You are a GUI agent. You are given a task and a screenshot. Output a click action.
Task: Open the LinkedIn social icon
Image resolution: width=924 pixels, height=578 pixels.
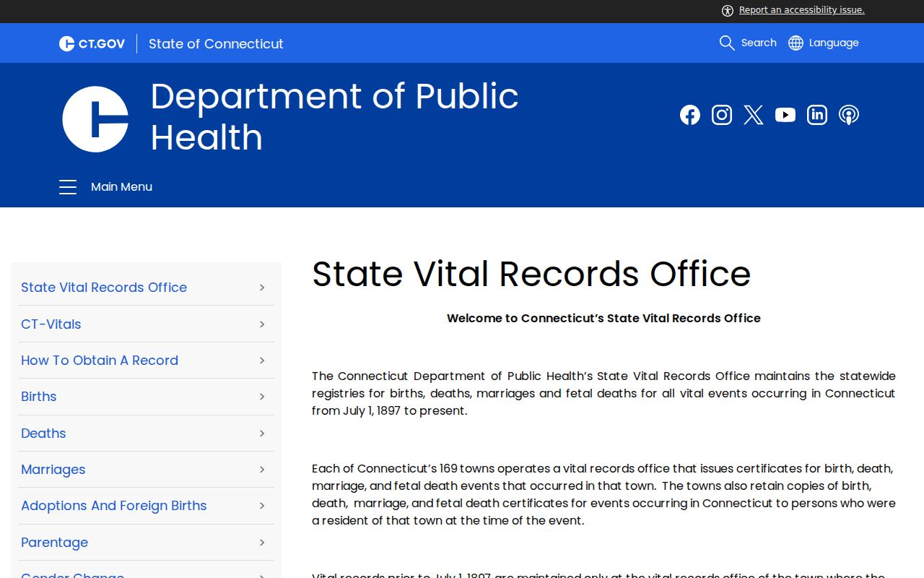click(817, 115)
